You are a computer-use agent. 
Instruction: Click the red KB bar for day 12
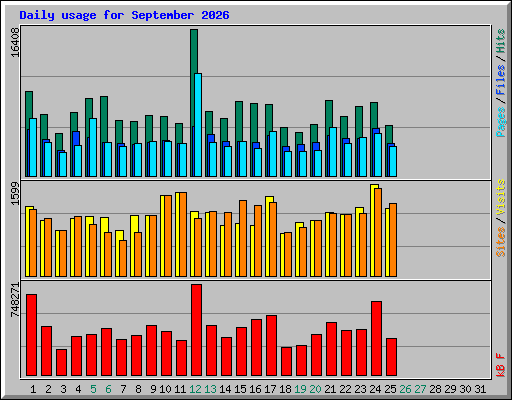[196, 330]
